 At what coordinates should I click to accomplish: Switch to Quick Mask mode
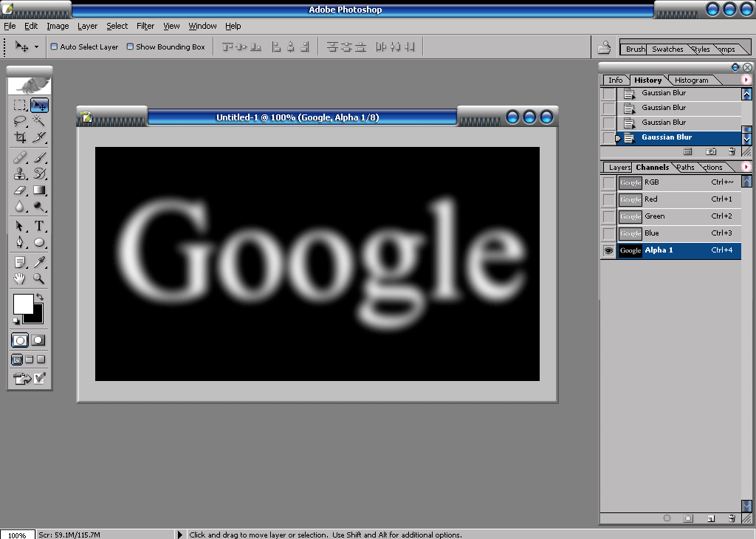(38, 340)
